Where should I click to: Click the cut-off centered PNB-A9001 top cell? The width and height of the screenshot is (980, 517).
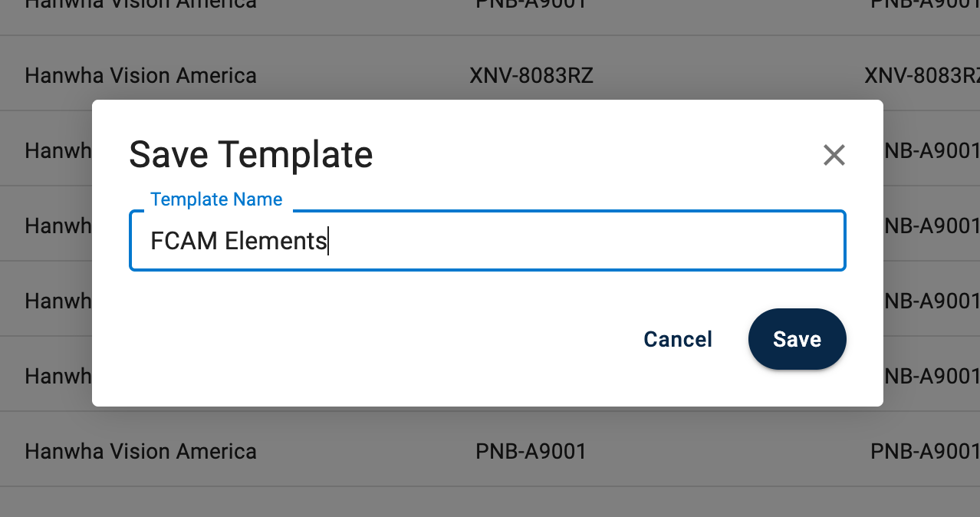pyautogui.click(x=531, y=4)
